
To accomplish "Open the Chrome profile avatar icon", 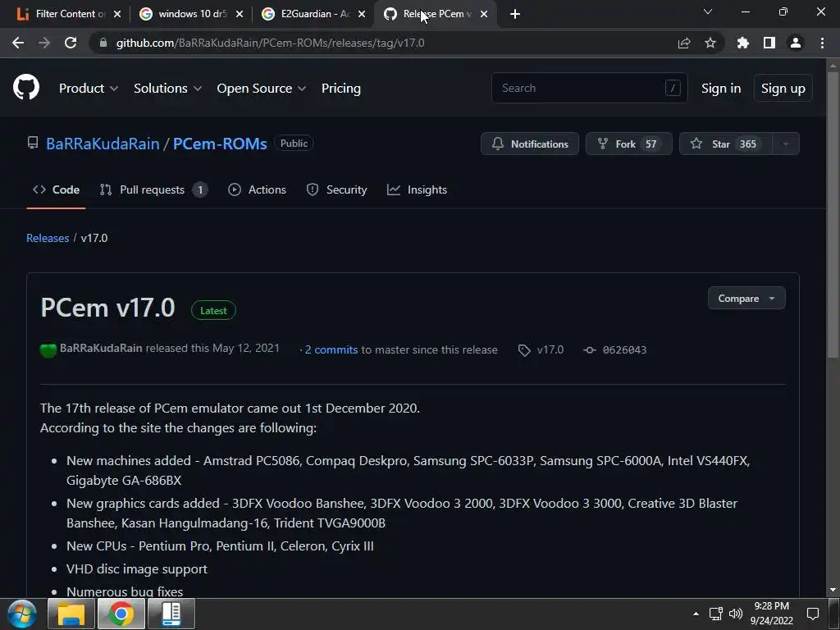I will (796, 43).
